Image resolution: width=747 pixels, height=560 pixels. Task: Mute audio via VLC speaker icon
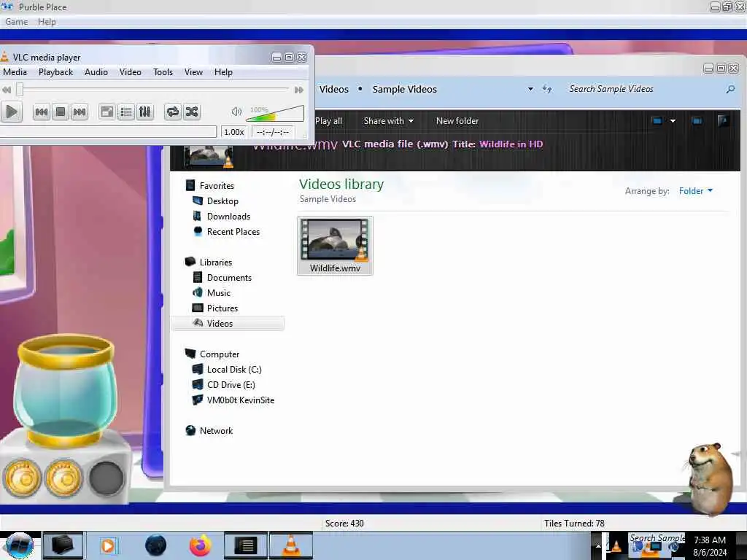point(236,112)
